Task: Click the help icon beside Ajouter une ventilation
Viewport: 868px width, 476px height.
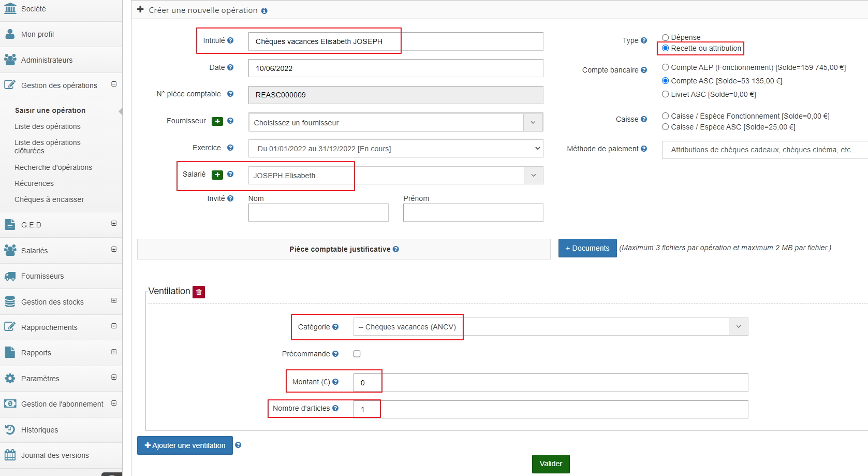Action: [x=238, y=445]
